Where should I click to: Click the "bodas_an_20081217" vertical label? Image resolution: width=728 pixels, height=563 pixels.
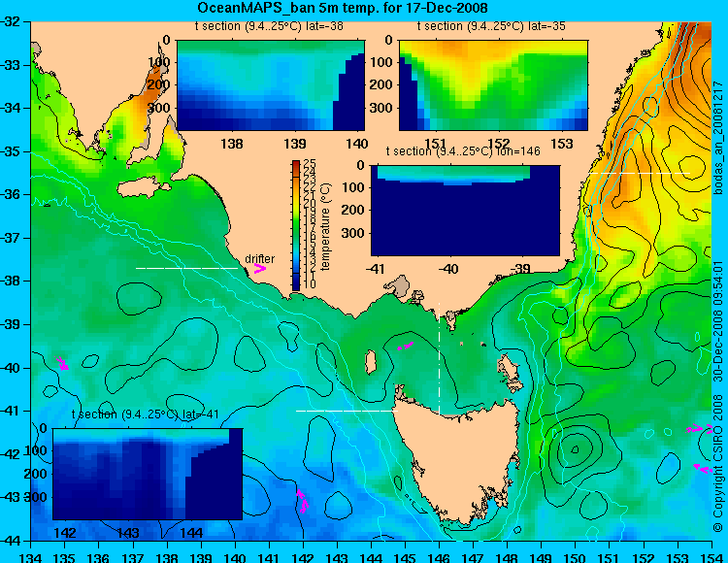pos(718,138)
